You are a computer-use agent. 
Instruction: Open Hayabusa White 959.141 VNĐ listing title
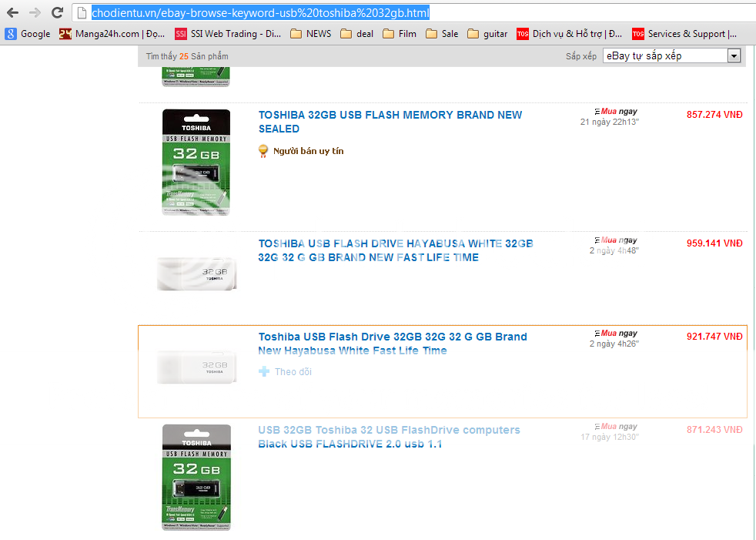(x=396, y=250)
